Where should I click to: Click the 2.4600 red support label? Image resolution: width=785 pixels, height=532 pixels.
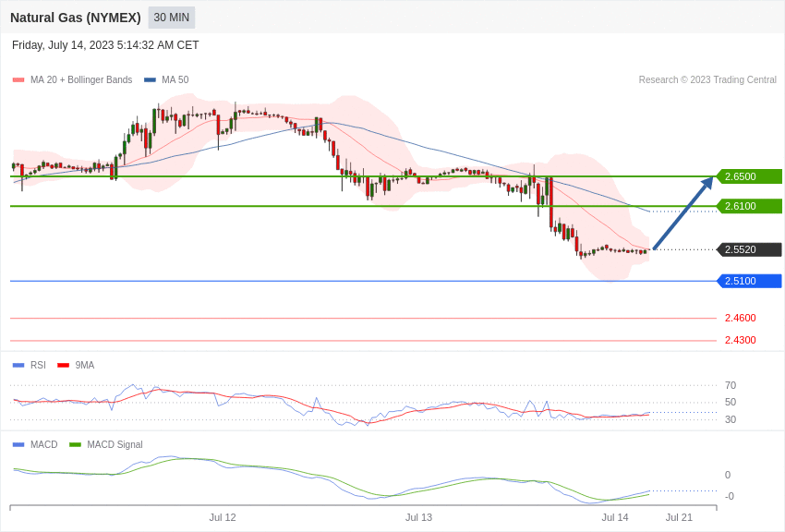(x=740, y=318)
